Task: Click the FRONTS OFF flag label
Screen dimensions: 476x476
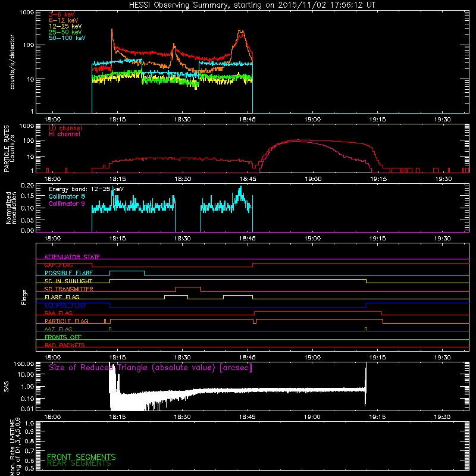Action: [x=63, y=337]
